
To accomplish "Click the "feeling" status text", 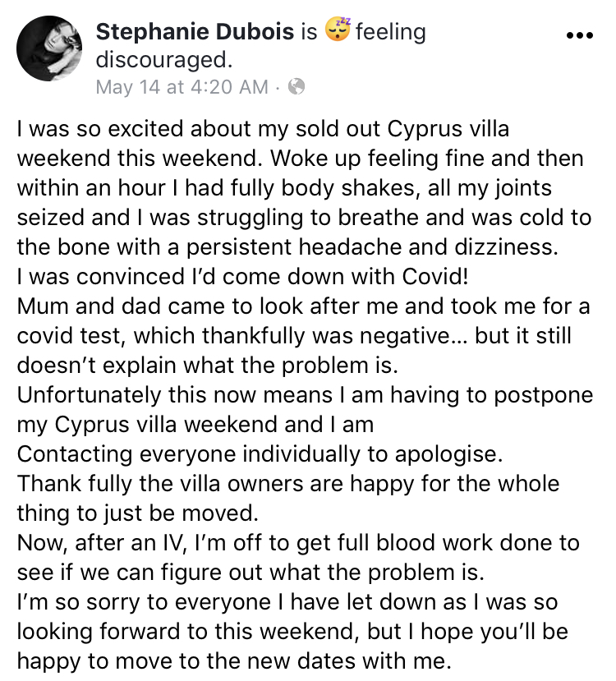I will pos(391,33).
